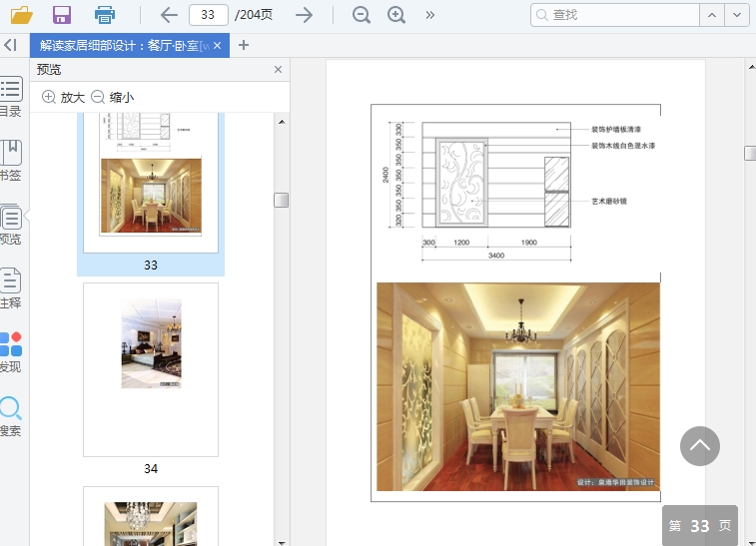
Task: Click the page number input field
Action: (x=207, y=15)
